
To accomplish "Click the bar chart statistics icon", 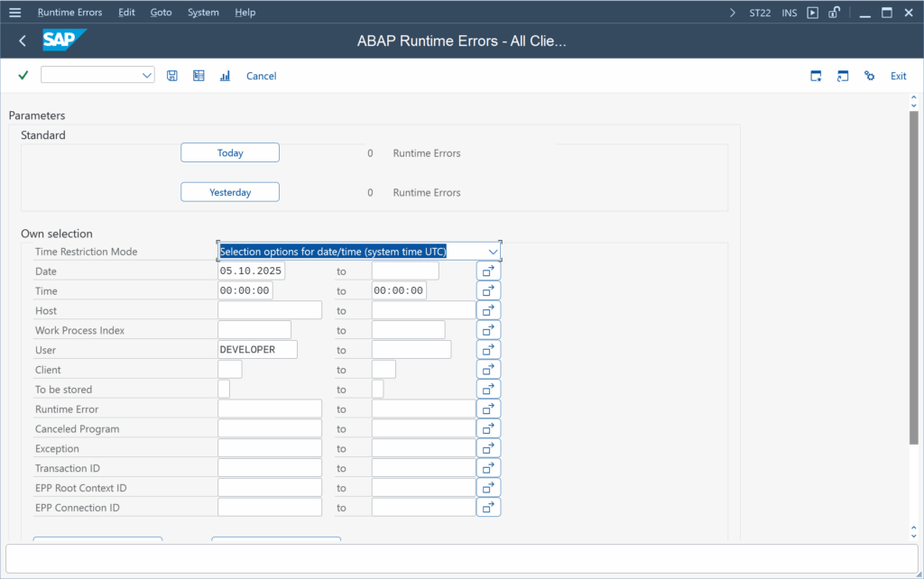I will coord(225,76).
